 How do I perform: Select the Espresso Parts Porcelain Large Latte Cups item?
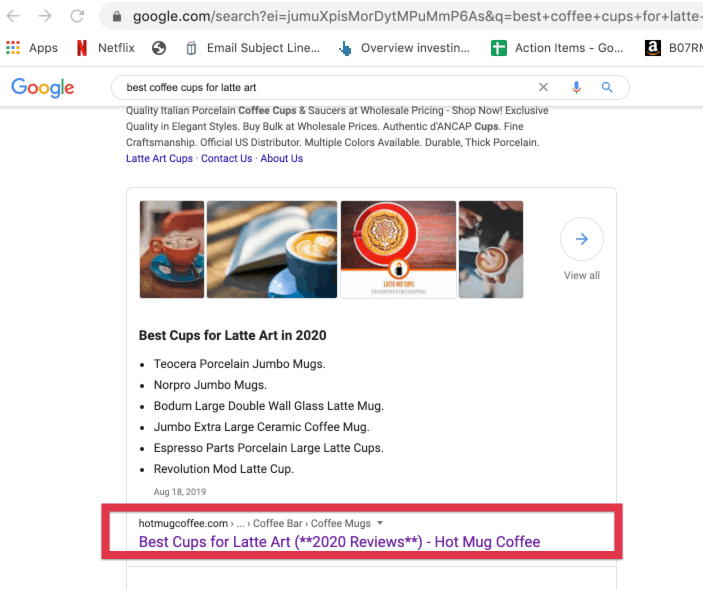269,448
